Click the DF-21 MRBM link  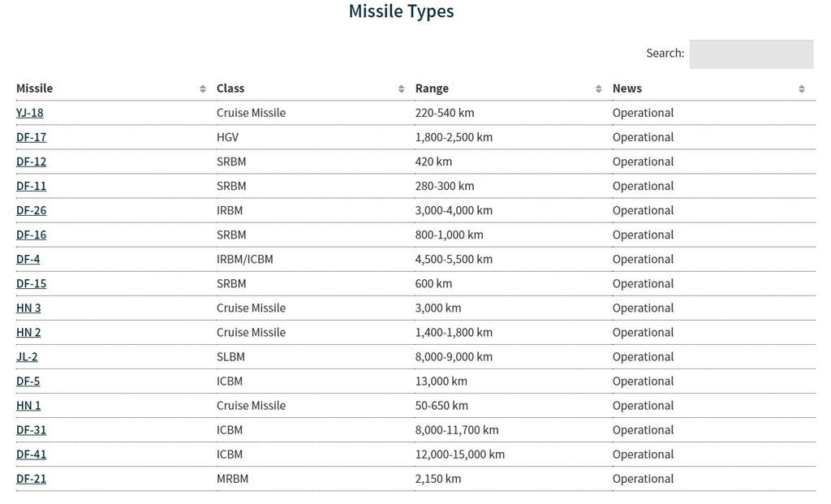(31, 478)
